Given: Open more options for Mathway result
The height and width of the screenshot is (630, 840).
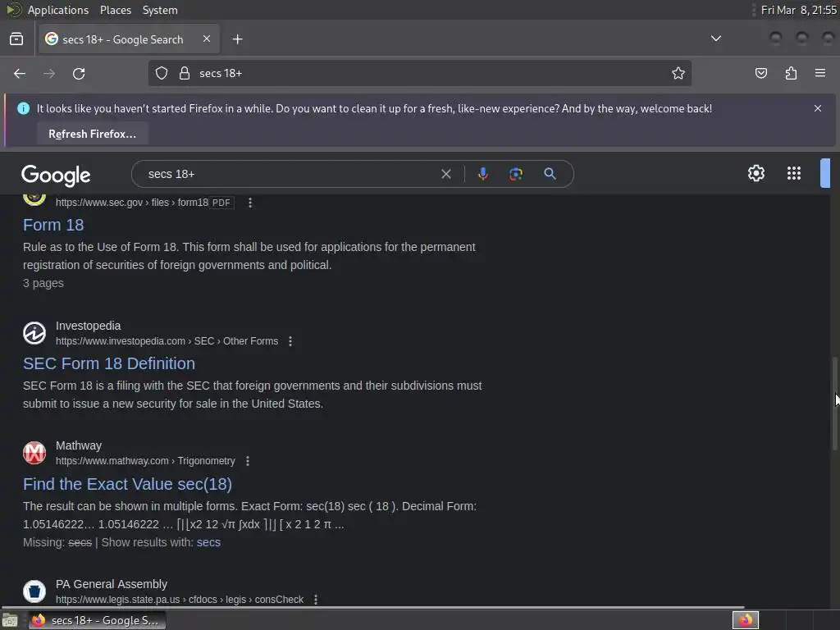Looking at the screenshot, I should pos(248,461).
